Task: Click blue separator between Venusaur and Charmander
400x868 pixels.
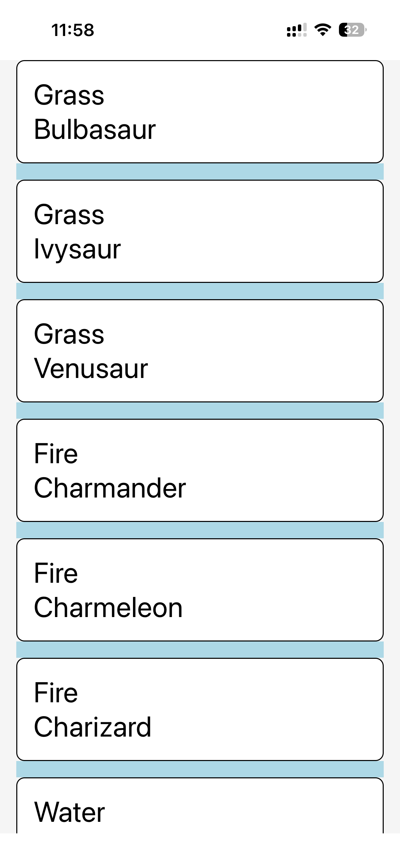Action: click(200, 411)
